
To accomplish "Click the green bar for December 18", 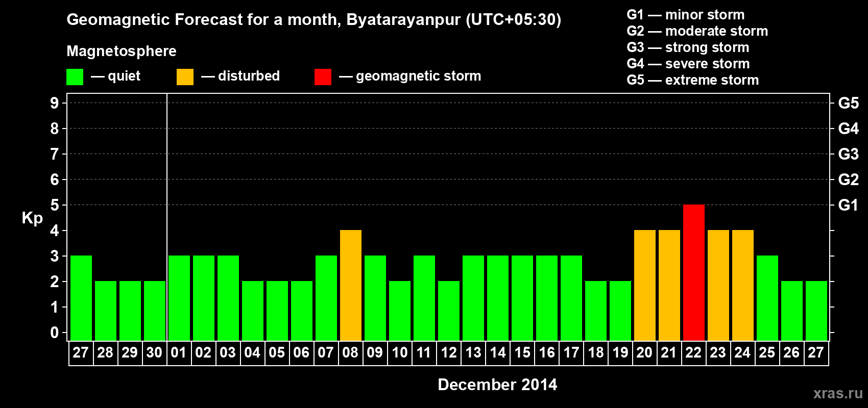I will coord(596,311).
